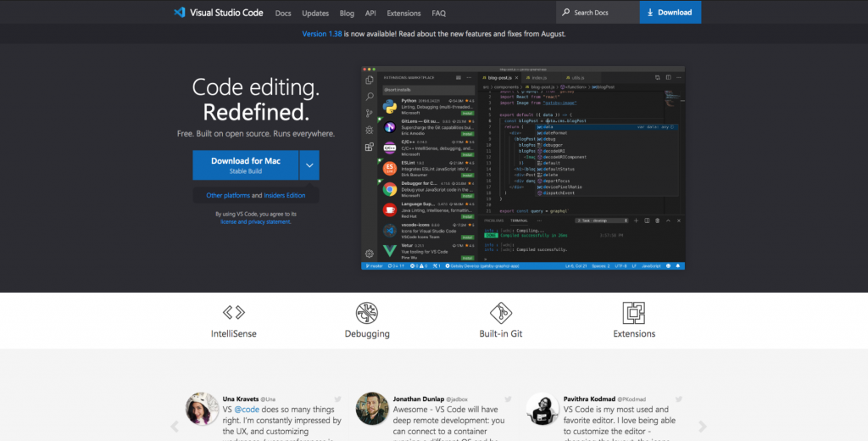Open the API navigation link

tap(370, 14)
